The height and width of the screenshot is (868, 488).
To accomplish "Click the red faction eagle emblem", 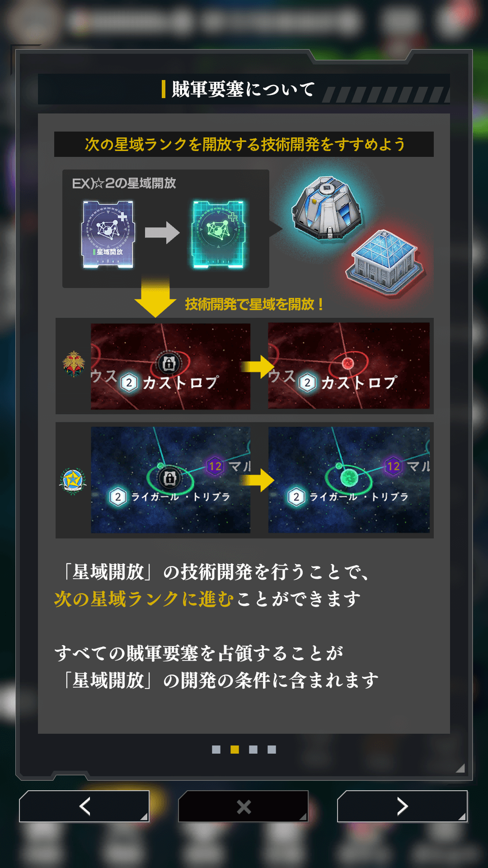I will [x=74, y=364].
